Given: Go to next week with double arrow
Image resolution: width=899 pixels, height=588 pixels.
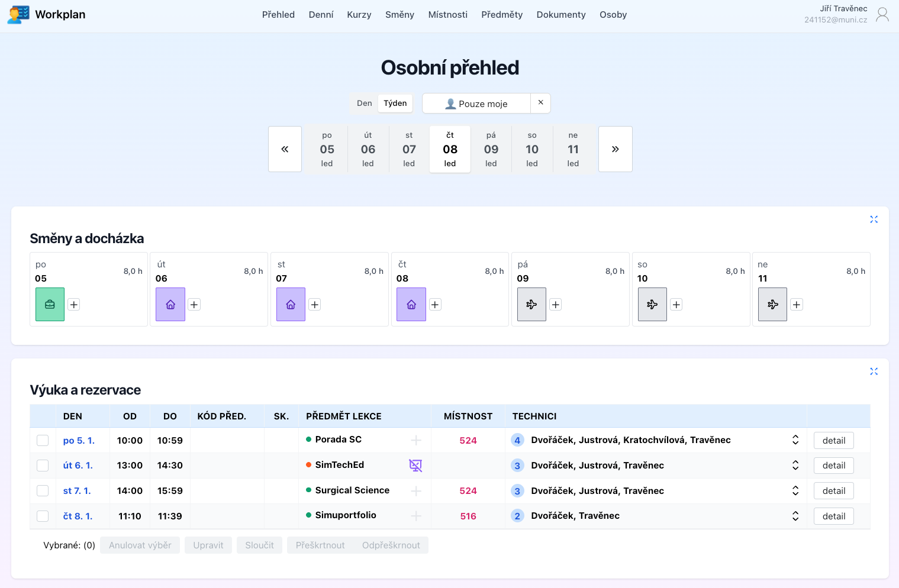Looking at the screenshot, I should pos(615,149).
